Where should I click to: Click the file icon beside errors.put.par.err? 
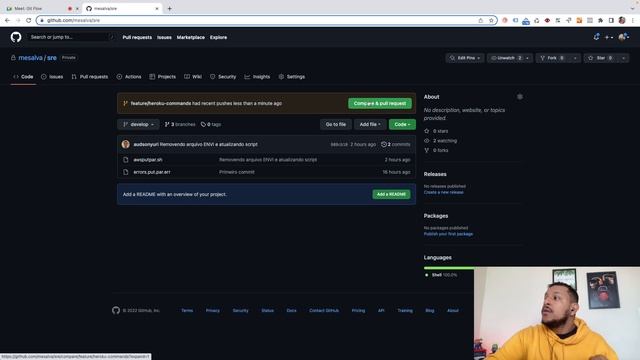[x=126, y=172]
